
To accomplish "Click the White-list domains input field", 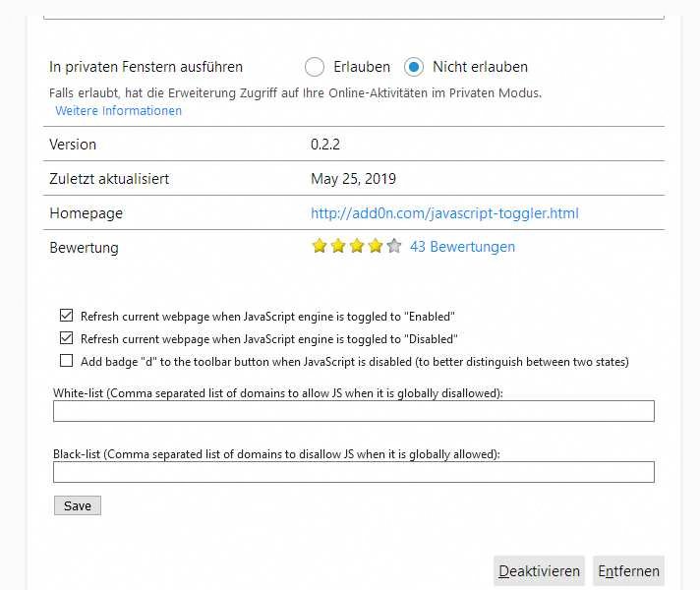I will coord(354,411).
